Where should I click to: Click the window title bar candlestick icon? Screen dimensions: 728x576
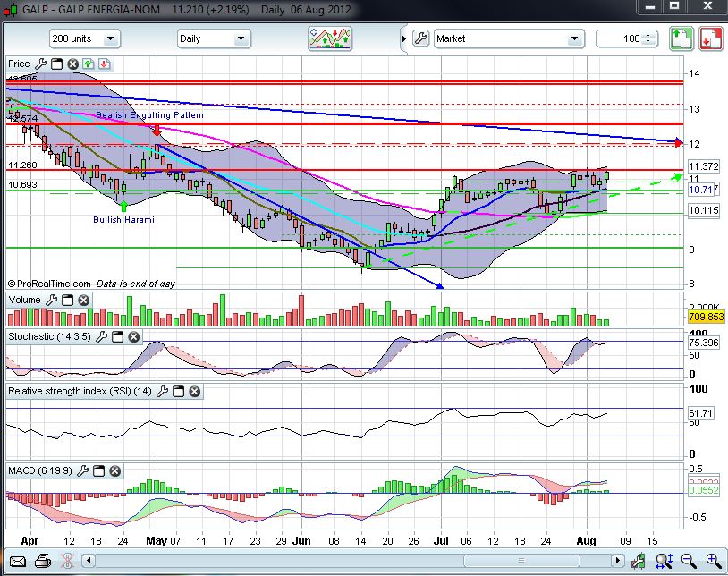10,9
